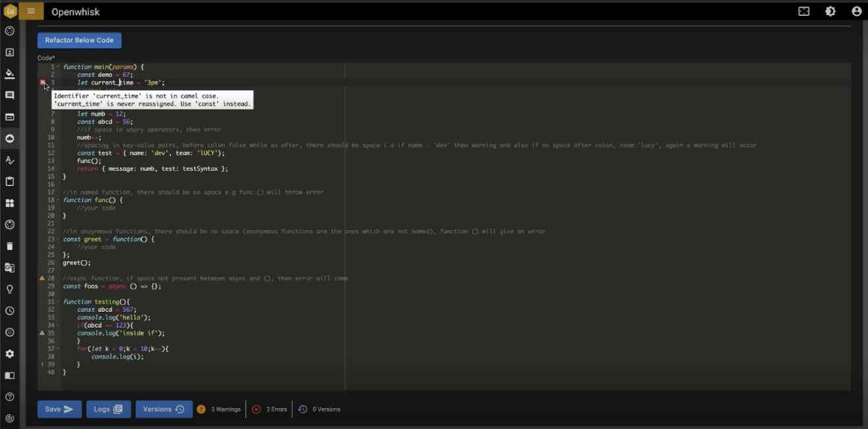Viewport: 868px width, 429px height.
Task: Open the book documentation sidebar icon
Action: (10, 376)
